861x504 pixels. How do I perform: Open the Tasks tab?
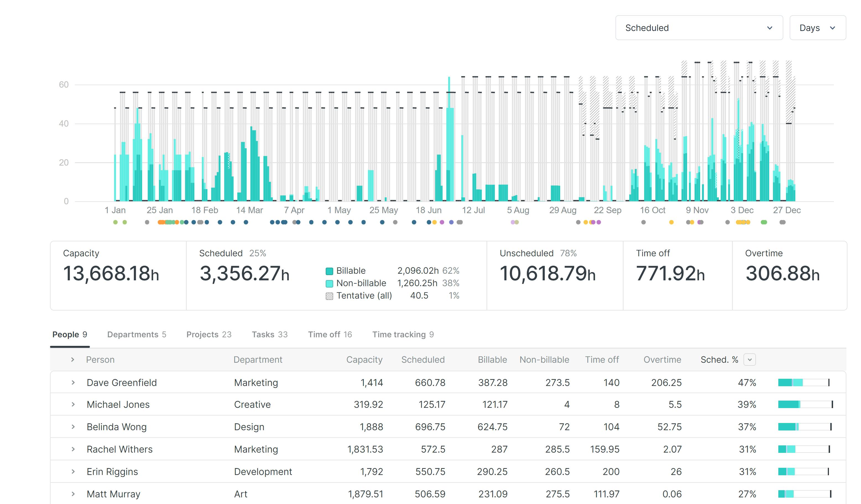coord(270,334)
